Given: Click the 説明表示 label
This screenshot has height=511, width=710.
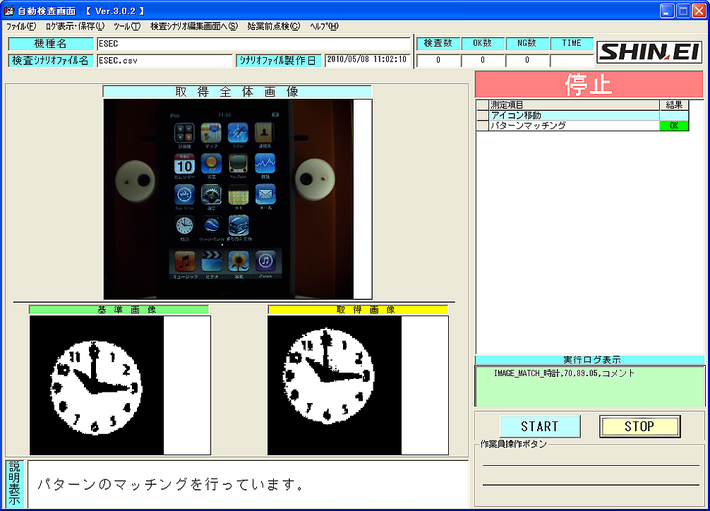Looking at the screenshot, I should click(15, 484).
